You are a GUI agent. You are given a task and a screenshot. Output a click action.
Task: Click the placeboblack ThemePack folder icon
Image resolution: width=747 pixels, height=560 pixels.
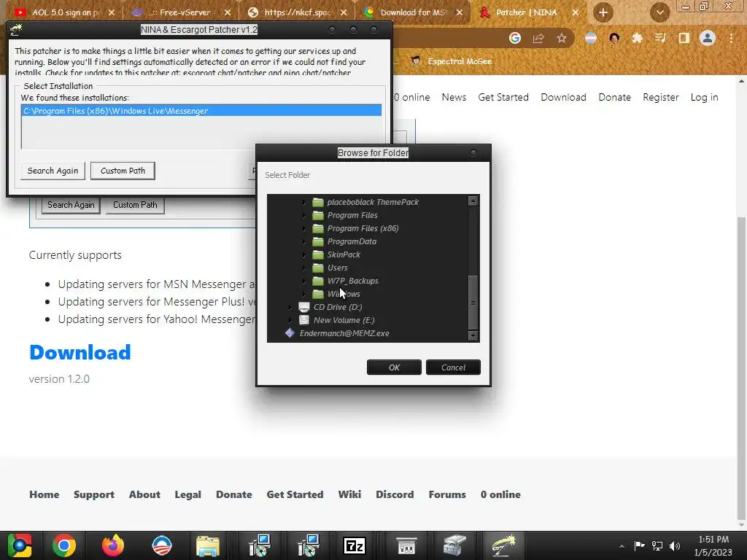coord(318,202)
